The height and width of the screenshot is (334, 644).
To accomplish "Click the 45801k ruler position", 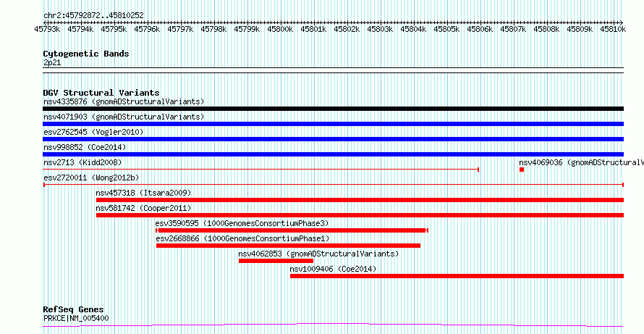I will tap(314, 29).
